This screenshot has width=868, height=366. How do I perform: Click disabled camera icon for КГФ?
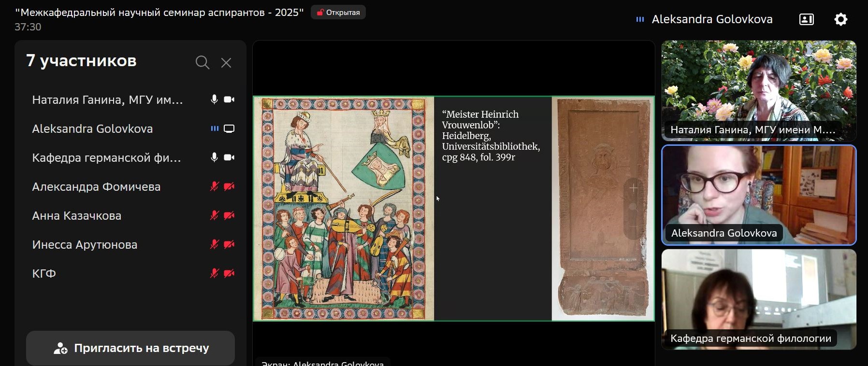point(229,273)
